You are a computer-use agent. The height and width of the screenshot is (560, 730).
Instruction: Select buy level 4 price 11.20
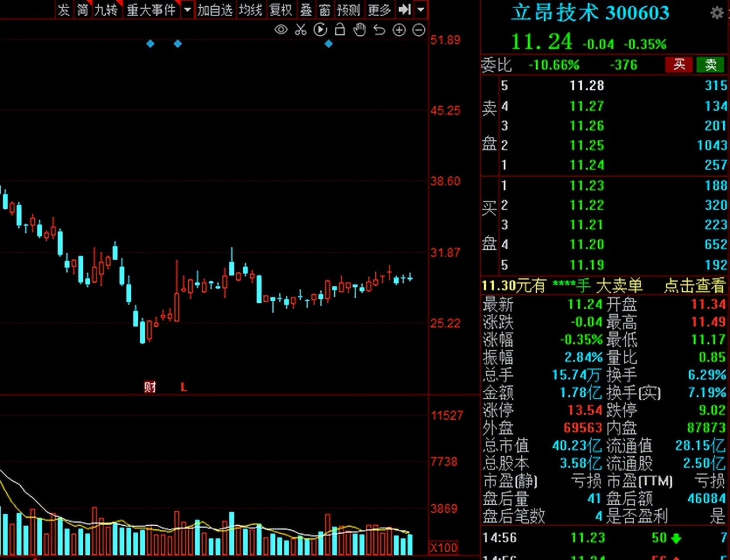pyautogui.click(x=586, y=244)
